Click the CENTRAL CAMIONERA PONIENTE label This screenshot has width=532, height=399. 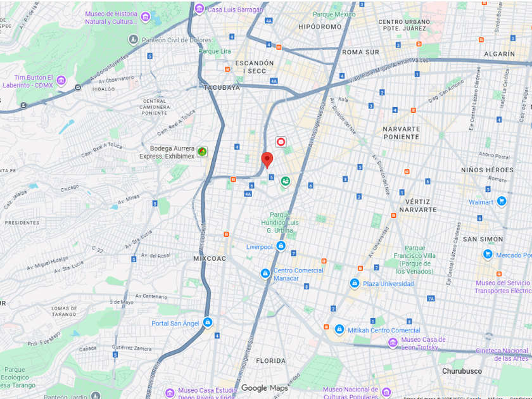click(155, 107)
